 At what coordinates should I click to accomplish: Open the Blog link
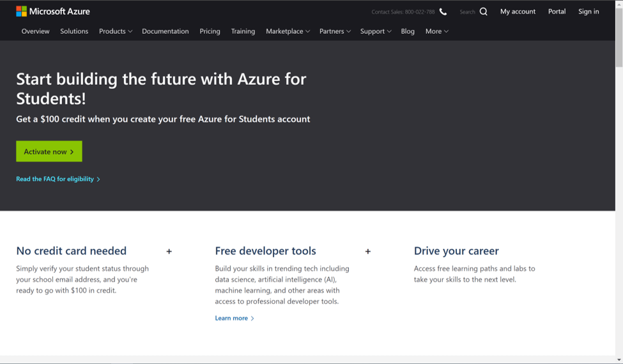tap(408, 31)
